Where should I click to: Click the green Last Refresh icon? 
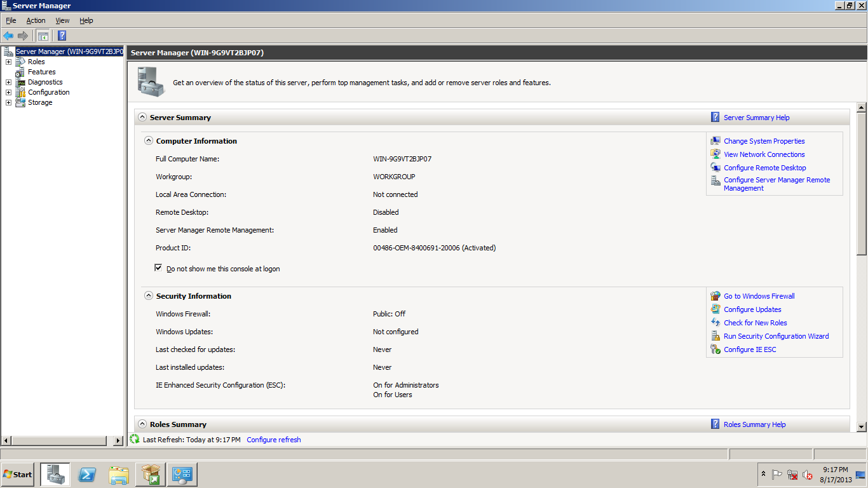(x=135, y=439)
